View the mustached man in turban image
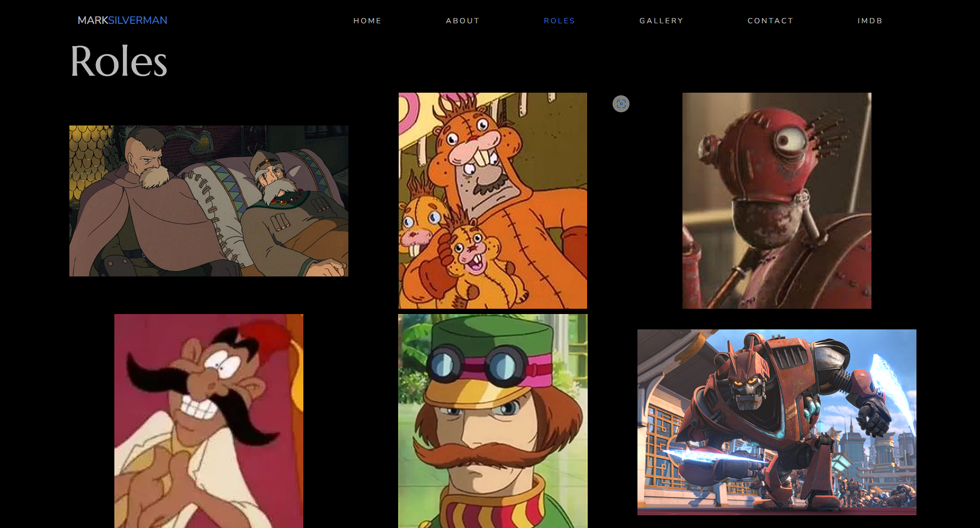980x528 pixels. 209,421
